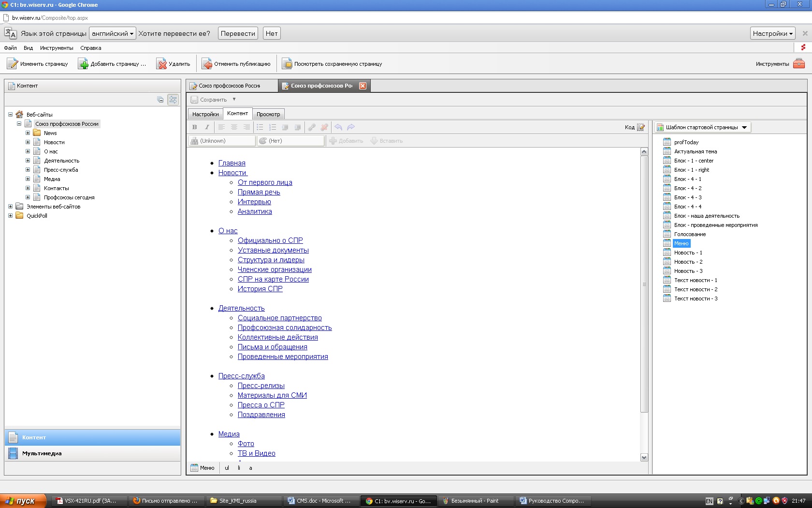Click the Italic formatting icon

pos(207,127)
